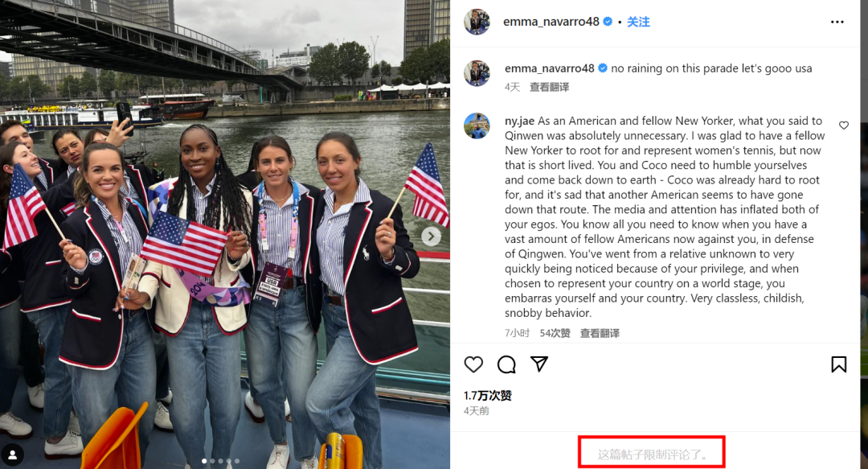This screenshot has width=868, height=469.
Task: Open emma_navarro48 profile from header username
Action: click(x=551, y=22)
